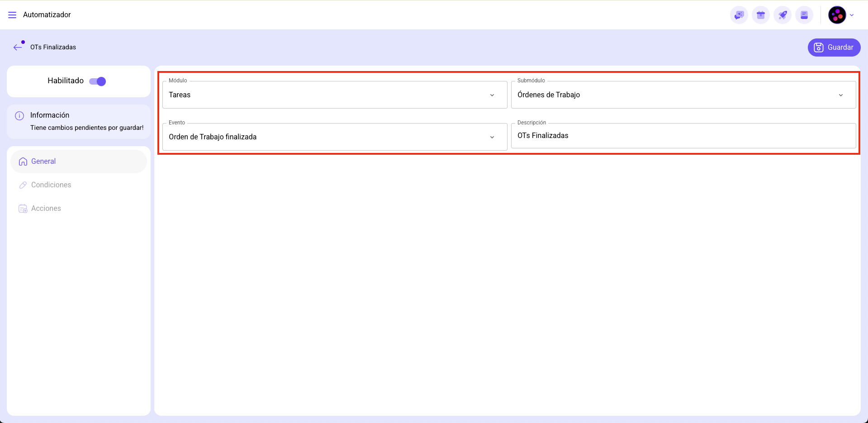The width and height of the screenshot is (868, 423).
Task: Open account menu chevron next to avatar
Action: (852, 15)
